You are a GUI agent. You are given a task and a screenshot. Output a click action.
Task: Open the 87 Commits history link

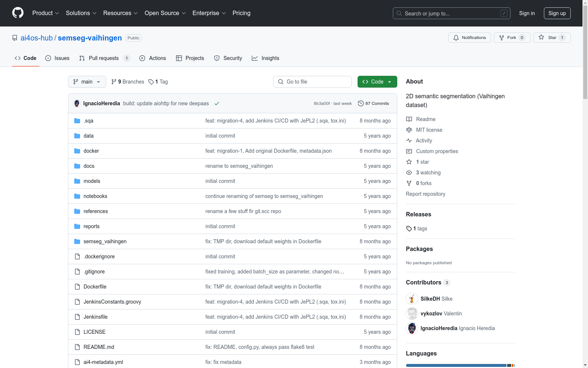(373, 103)
